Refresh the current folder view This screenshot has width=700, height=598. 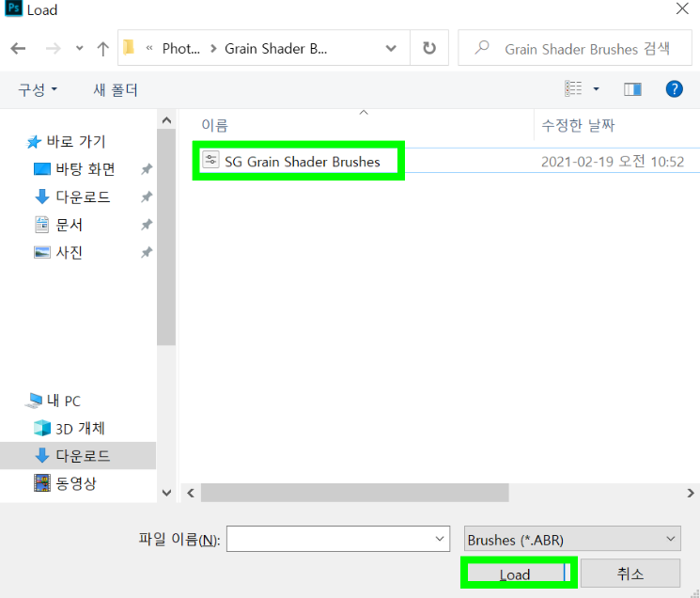429,48
